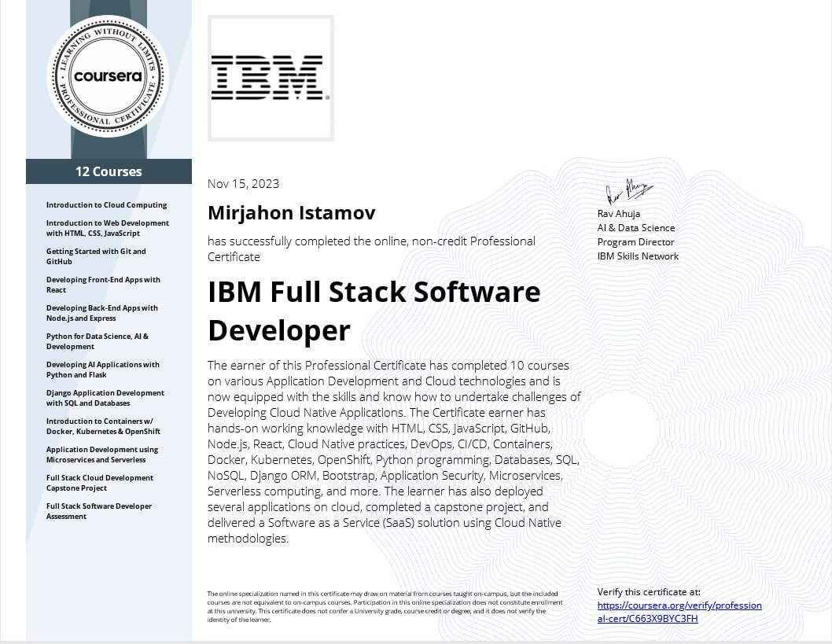Image resolution: width=832 pixels, height=644 pixels.
Task: Click "Python for Data Science, AI & Development"
Action: tap(97, 341)
